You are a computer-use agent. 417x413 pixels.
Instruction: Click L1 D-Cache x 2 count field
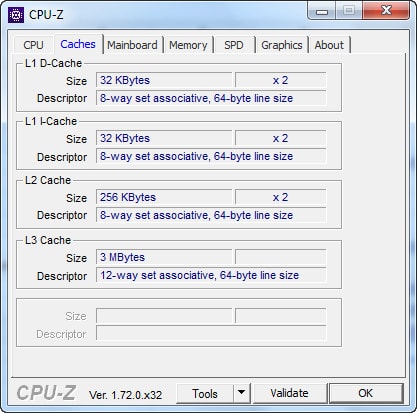click(x=281, y=80)
